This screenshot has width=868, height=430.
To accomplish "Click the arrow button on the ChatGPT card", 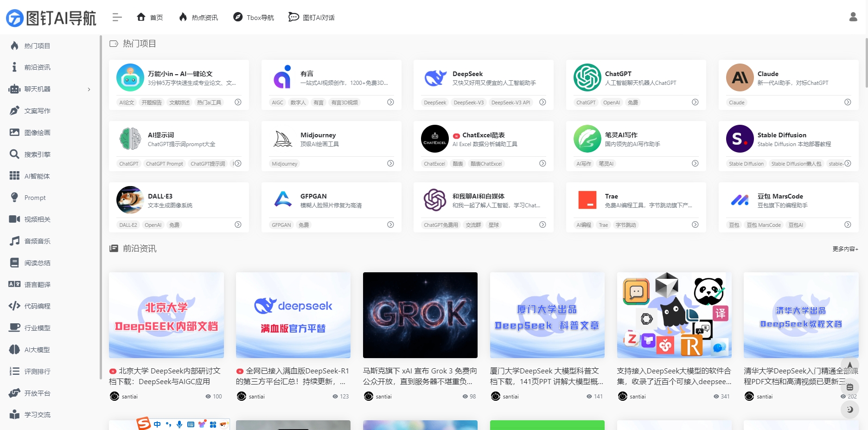I will [695, 102].
